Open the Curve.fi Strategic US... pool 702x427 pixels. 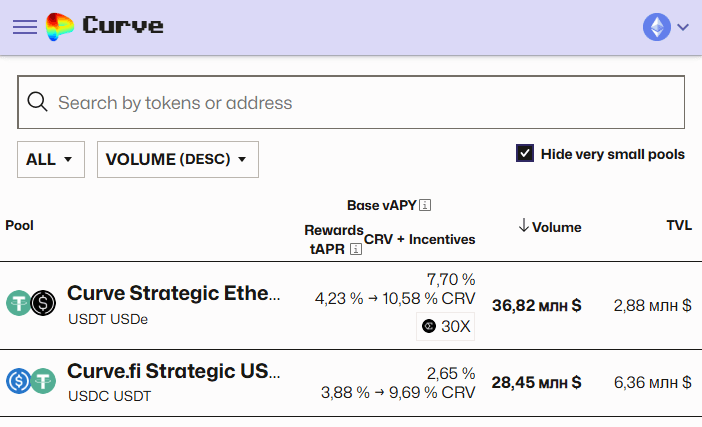pyautogui.click(x=174, y=371)
